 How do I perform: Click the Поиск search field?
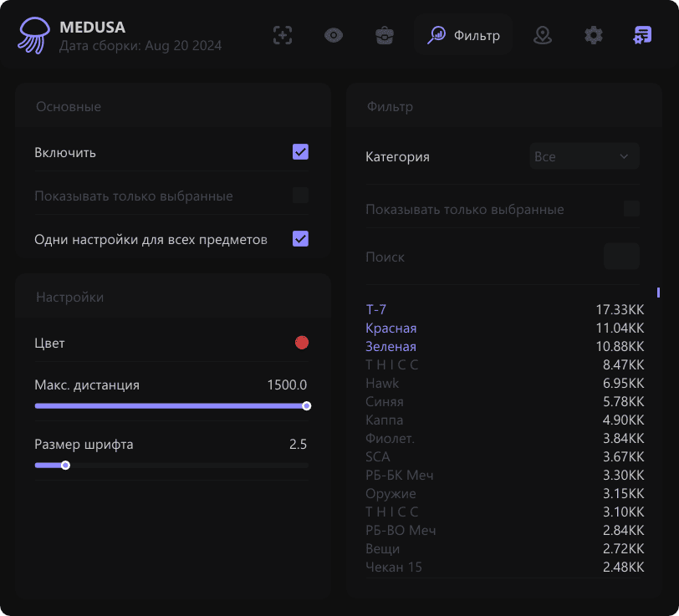coord(621,257)
